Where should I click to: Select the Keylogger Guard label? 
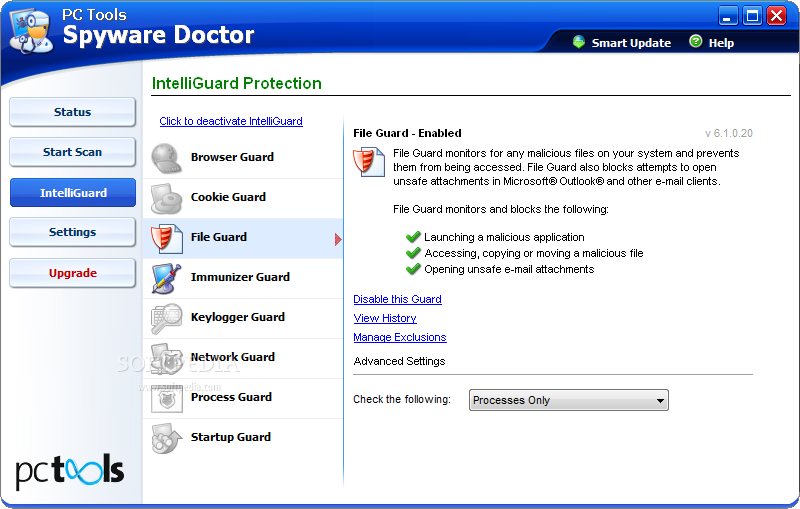point(237,317)
